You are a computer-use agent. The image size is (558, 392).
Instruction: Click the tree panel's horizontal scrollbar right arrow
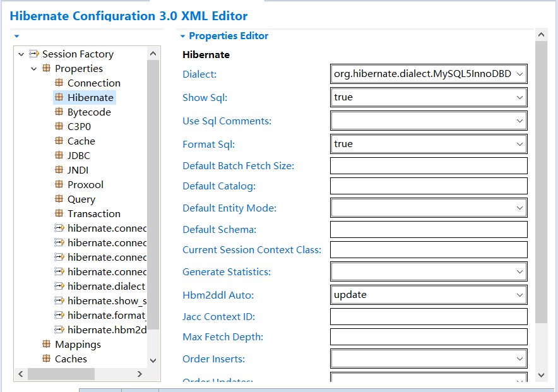click(139, 374)
